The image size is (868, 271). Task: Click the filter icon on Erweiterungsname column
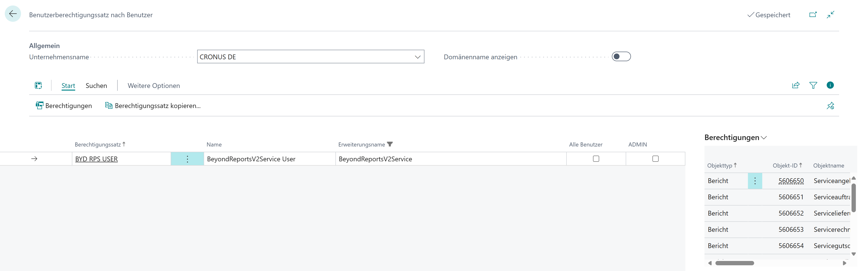[390, 144]
